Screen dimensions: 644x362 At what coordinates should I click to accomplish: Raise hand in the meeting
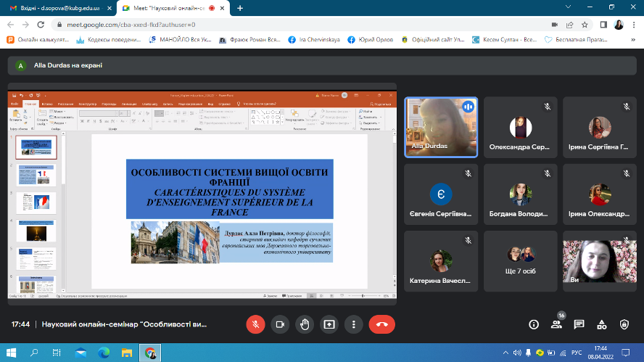pos(305,324)
